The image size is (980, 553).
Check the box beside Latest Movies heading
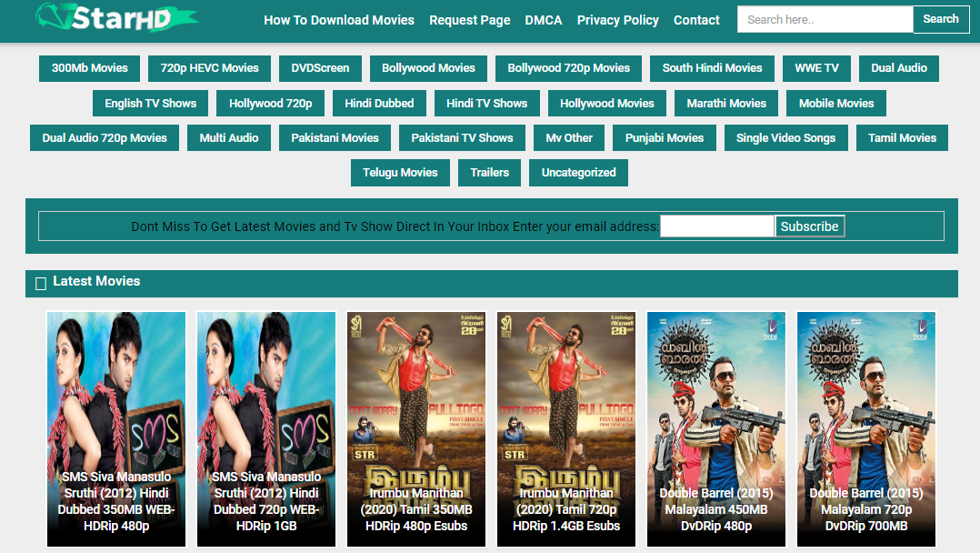(x=41, y=283)
